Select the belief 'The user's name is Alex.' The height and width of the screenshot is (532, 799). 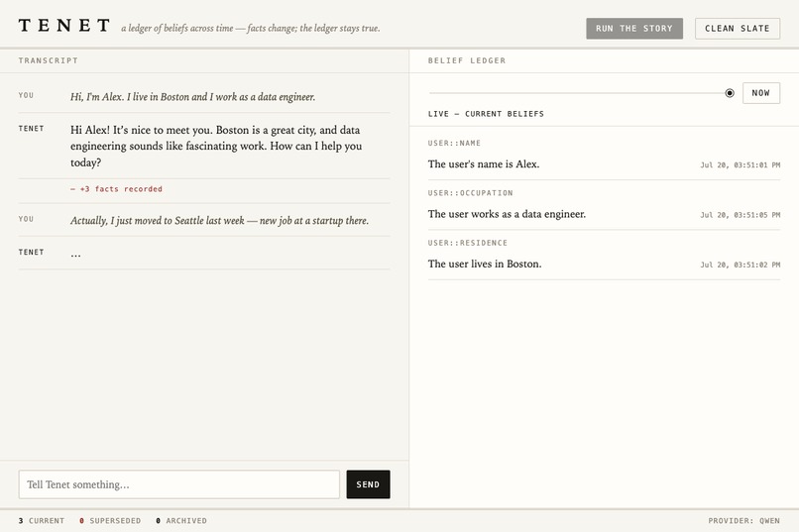click(484, 163)
